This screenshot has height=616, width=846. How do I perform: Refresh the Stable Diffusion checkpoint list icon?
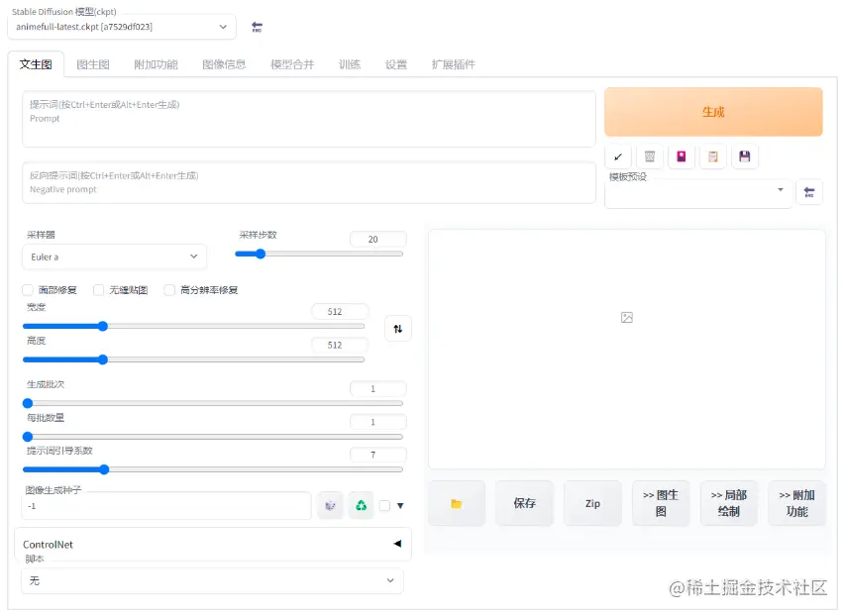[x=257, y=27]
